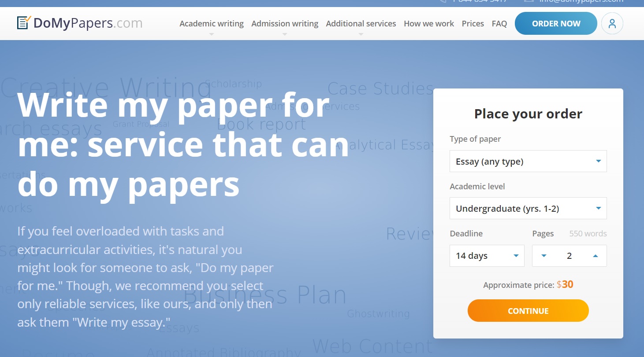
Task: Increase the number of pages
Action: point(596,256)
